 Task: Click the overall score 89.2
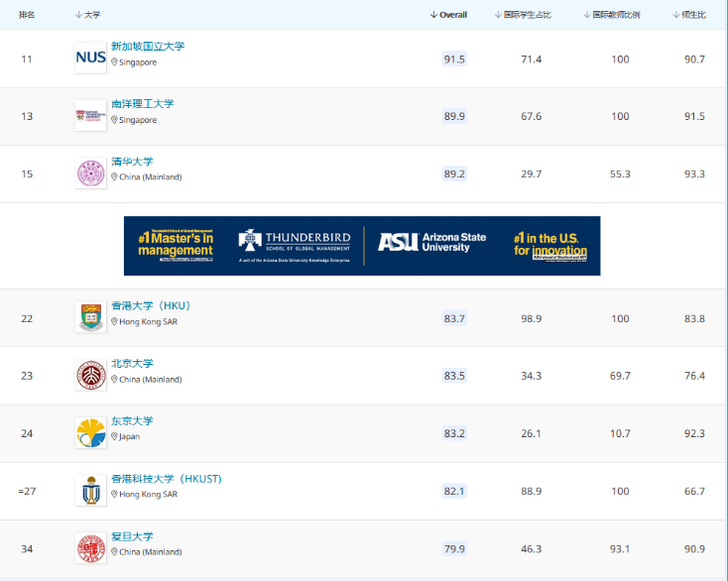coord(454,174)
